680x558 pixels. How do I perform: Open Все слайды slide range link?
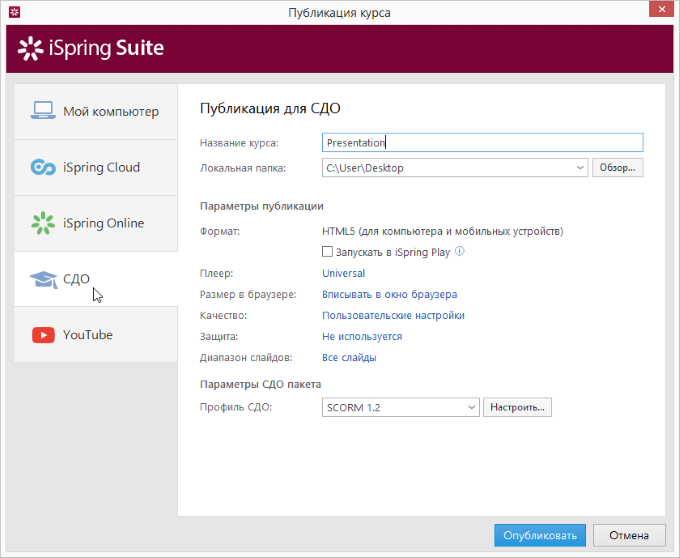pos(349,358)
